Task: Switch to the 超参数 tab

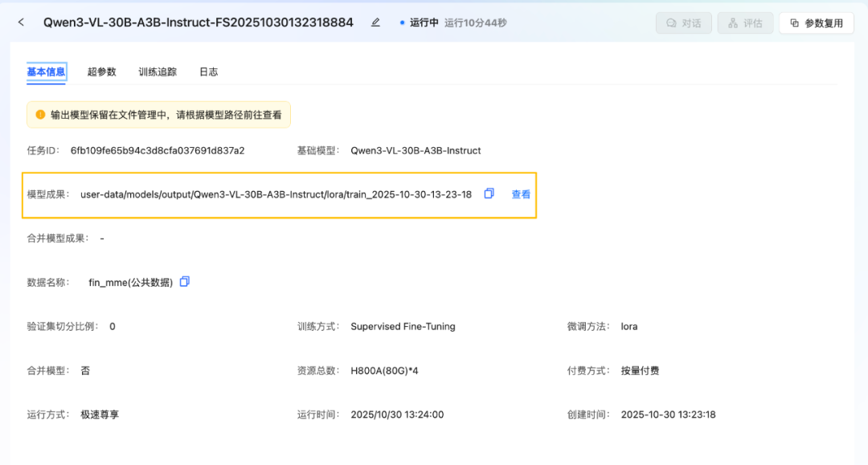Action: tap(102, 72)
